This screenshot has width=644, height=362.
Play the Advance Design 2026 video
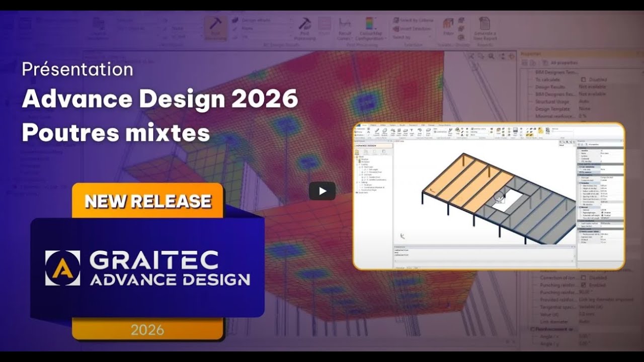click(x=322, y=191)
